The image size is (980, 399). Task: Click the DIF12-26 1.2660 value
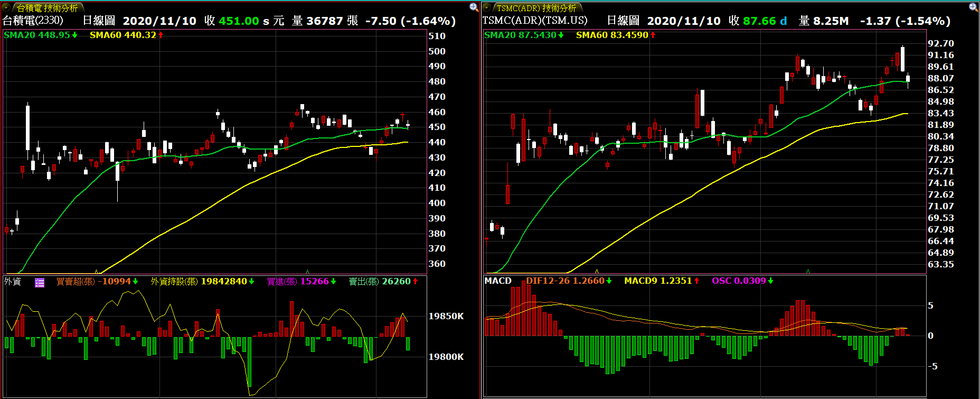569,281
